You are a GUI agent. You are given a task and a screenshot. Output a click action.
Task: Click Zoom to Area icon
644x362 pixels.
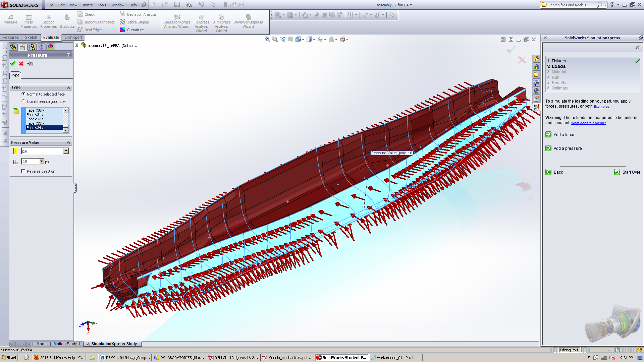tap(275, 40)
